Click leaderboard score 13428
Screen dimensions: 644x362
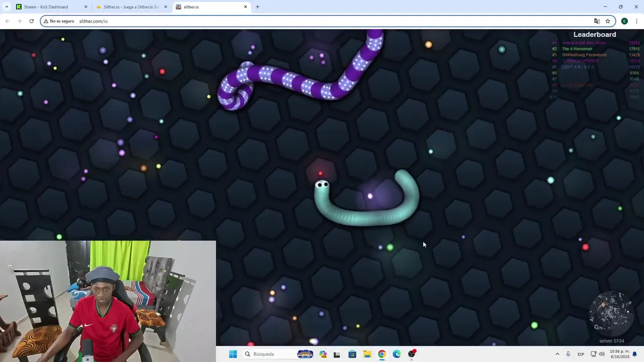(x=634, y=55)
